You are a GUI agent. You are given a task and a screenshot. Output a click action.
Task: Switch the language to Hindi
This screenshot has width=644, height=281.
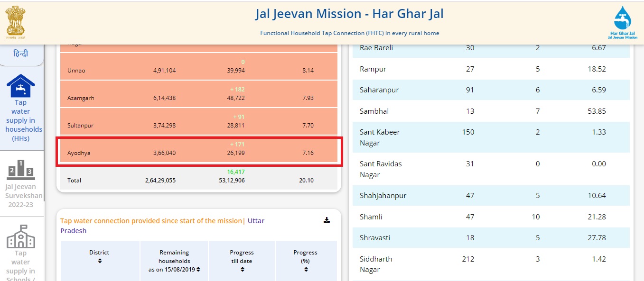point(20,53)
